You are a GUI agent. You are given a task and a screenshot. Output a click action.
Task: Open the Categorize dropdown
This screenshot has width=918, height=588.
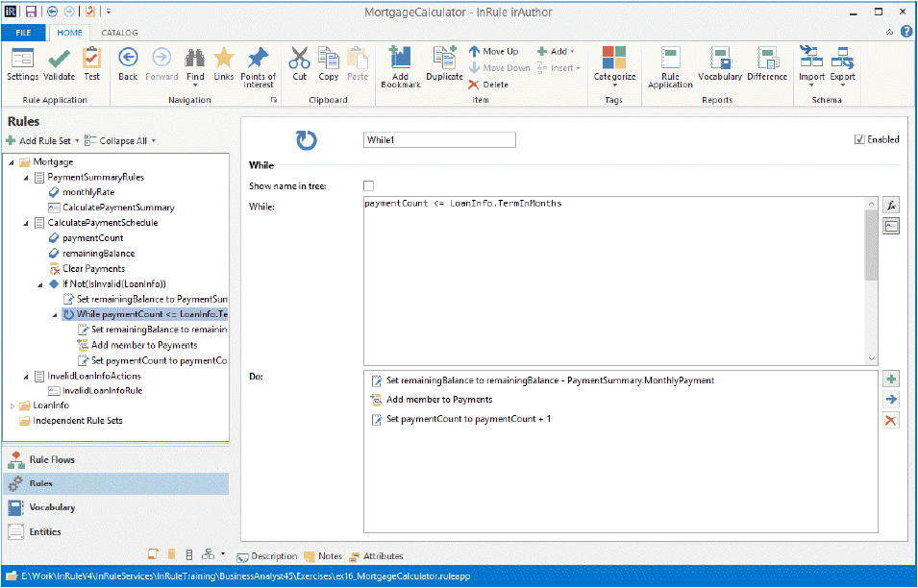pyautogui.click(x=614, y=65)
